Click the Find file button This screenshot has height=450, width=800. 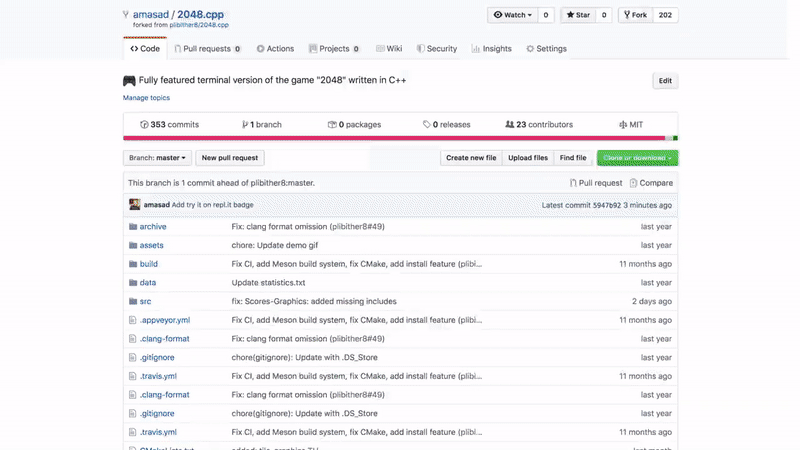[x=573, y=158]
